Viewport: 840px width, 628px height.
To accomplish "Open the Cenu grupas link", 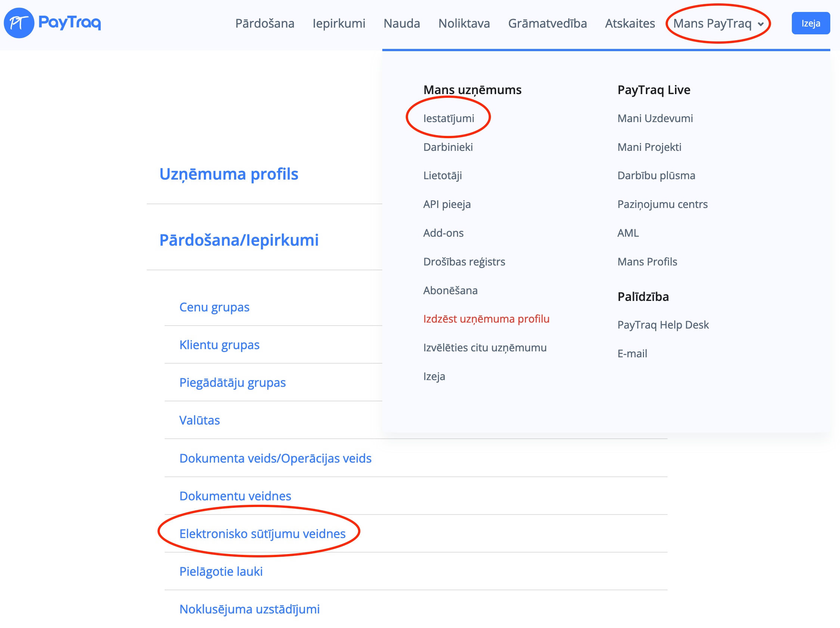I will tap(214, 307).
